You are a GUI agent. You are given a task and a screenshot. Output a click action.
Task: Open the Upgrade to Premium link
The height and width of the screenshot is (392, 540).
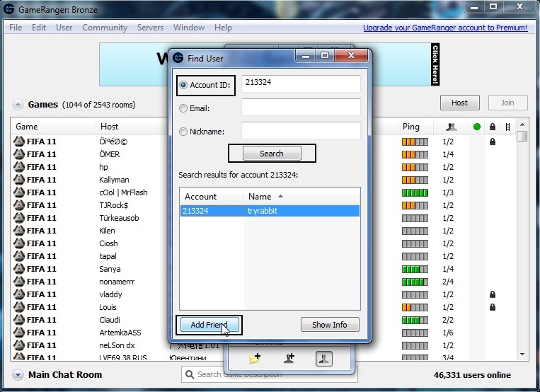point(445,28)
